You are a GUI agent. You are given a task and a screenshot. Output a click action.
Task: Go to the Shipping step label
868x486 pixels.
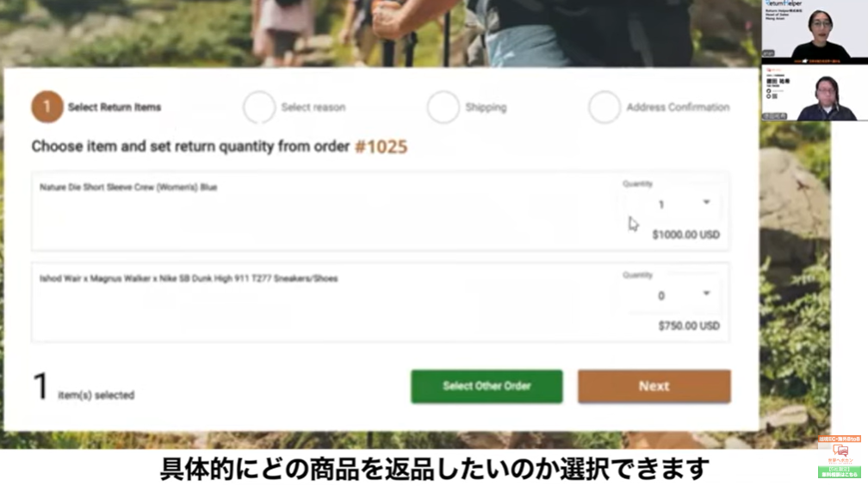(x=486, y=108)
